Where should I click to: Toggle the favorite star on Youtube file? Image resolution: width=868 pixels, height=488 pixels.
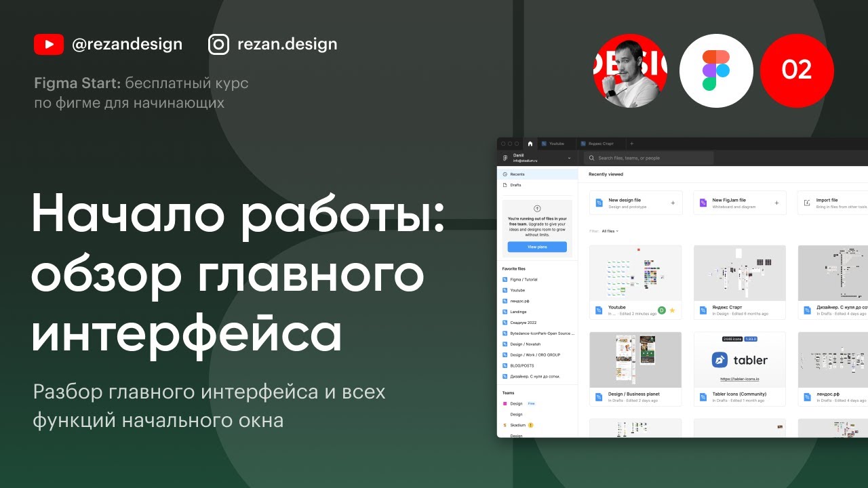point(672,310)
